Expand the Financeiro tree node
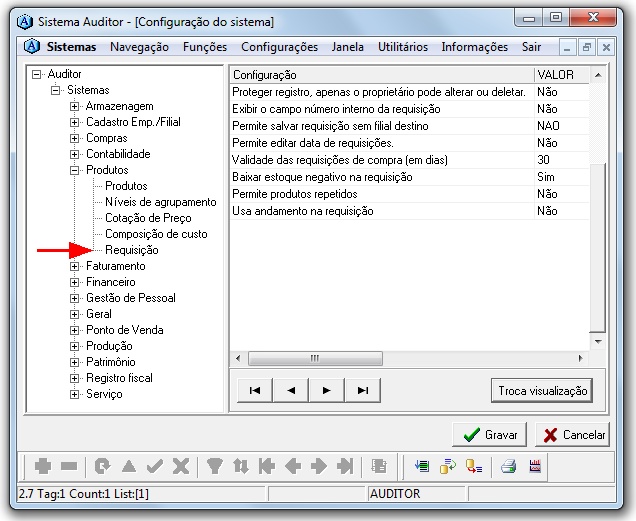The width and height of the screenshot is (636, 521). click(75, 283)
